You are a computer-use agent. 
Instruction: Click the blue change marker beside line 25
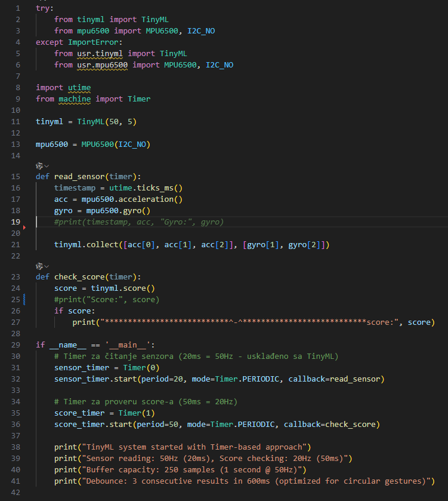point(24,300)
